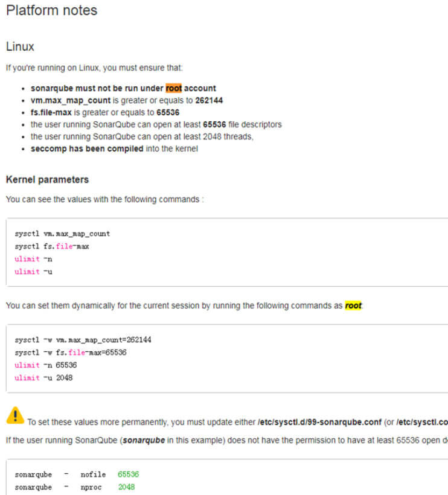Image resolution: width=448 pixels, height=495 pixels.
Task: Click 'You can set them dynamically' sentence
Action: tap(184, 305)
